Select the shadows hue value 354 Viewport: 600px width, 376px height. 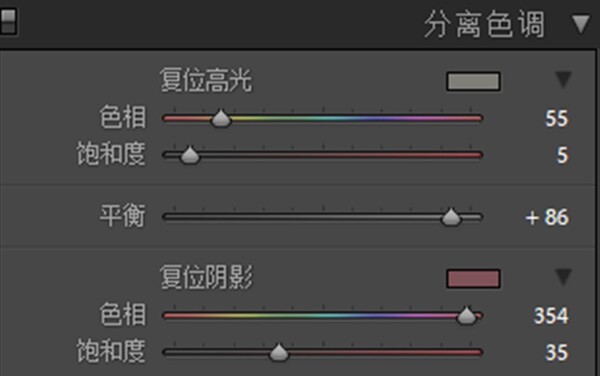click(551, 316)
